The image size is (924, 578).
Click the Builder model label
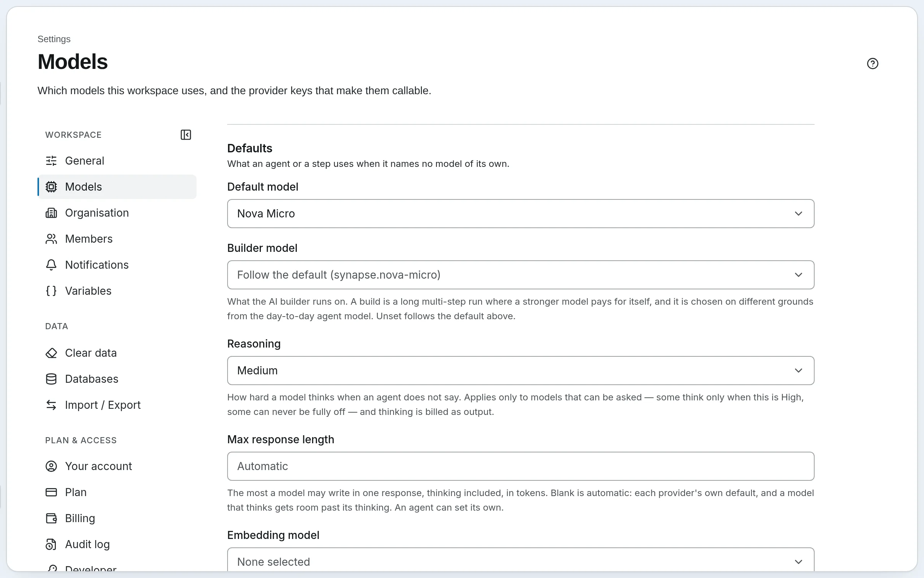coord(262,248)
